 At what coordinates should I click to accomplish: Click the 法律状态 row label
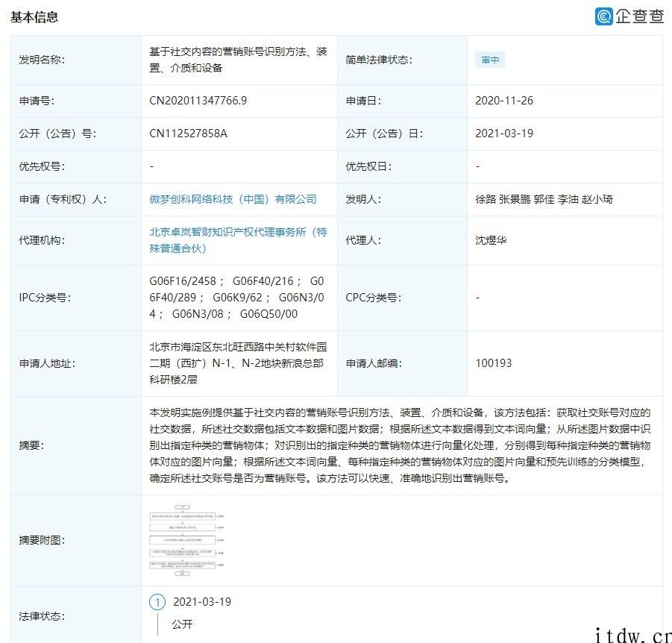point(37,617)
